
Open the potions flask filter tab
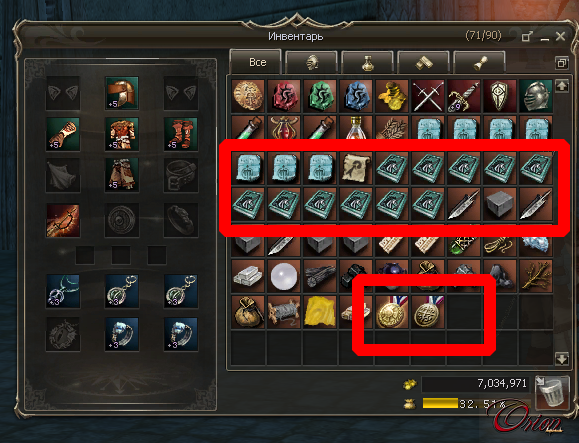367,62
